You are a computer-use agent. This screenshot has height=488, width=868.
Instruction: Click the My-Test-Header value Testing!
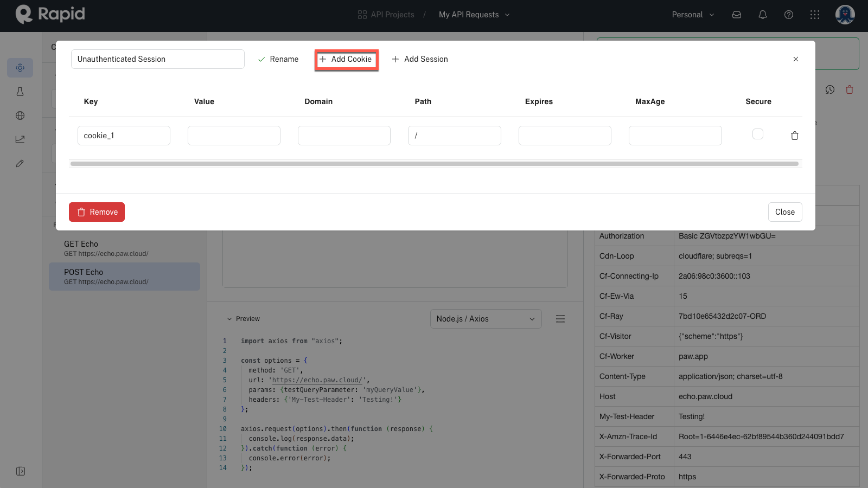[x=692, y=416]
